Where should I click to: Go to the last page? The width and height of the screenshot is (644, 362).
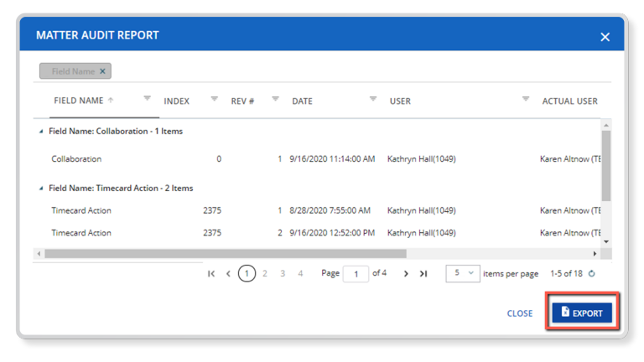423,273
